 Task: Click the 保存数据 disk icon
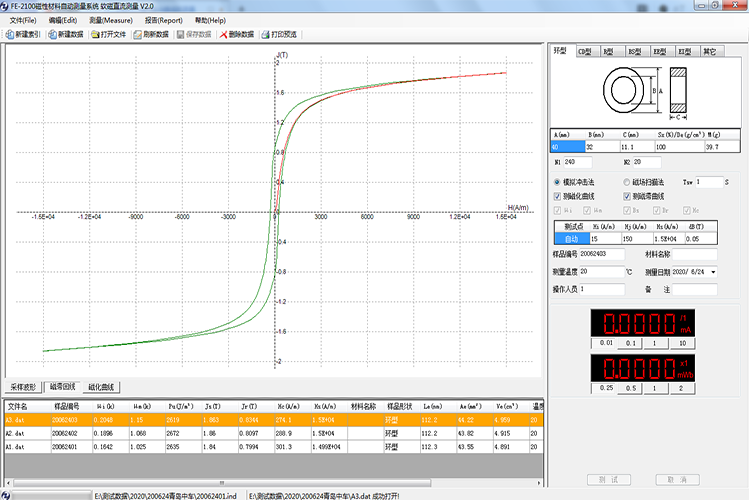[x=180, y=34]
